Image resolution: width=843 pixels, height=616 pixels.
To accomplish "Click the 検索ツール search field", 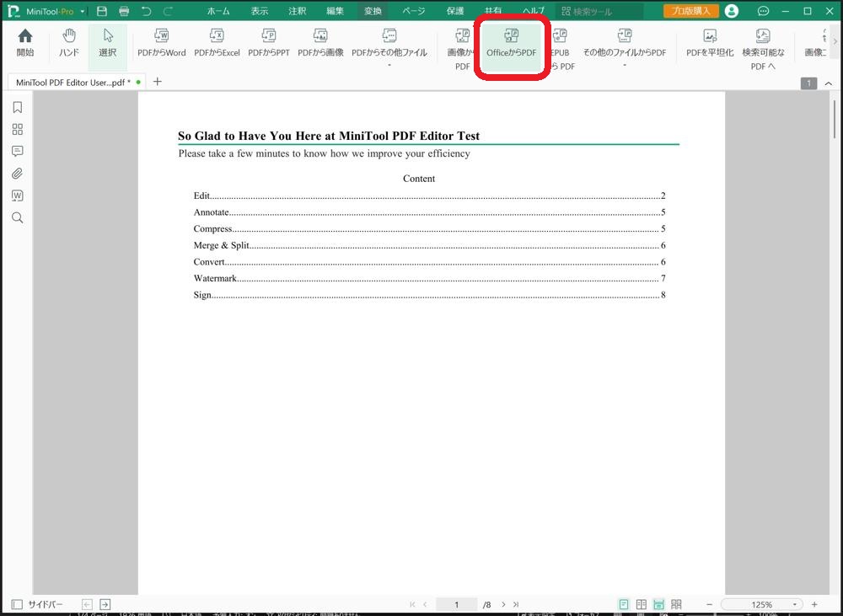I will (600, 11).
